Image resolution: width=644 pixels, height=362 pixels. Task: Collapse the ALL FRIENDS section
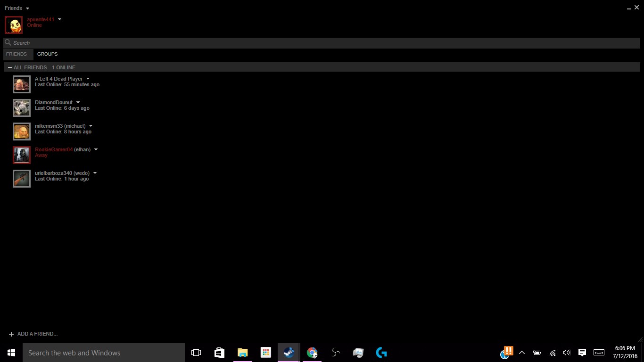pos(10,67)
